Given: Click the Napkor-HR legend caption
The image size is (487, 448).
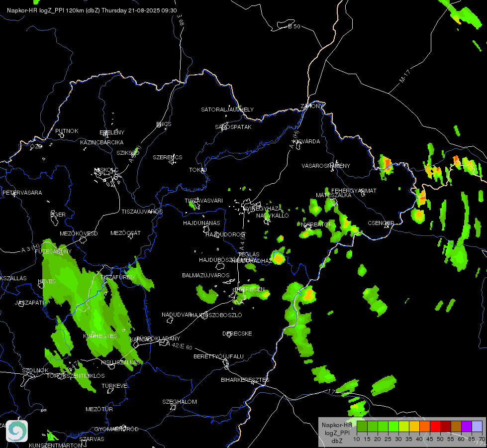Looking at the screenshot, I should coord(337,425).
